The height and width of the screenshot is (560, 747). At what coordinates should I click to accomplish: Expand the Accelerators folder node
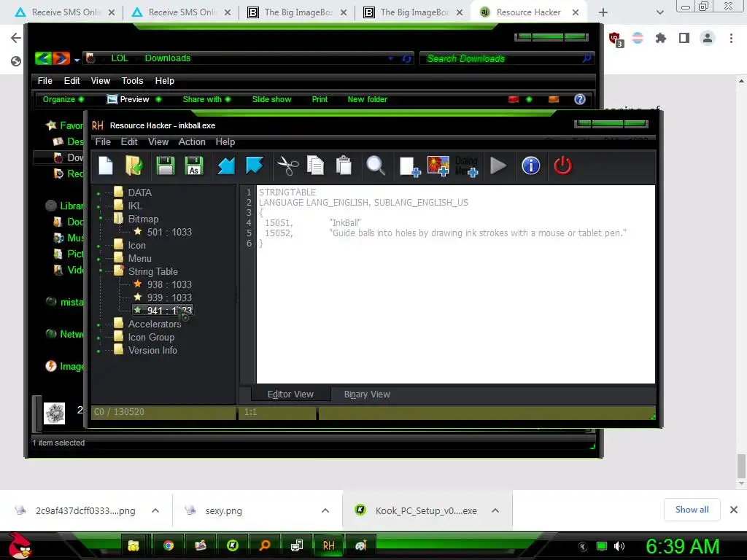coord(98,324)
